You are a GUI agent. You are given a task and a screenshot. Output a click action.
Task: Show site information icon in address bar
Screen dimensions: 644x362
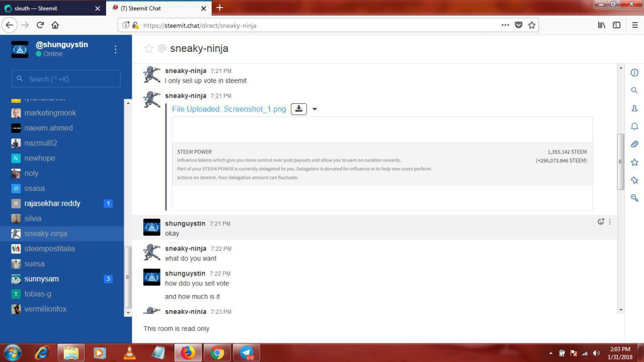126,25
